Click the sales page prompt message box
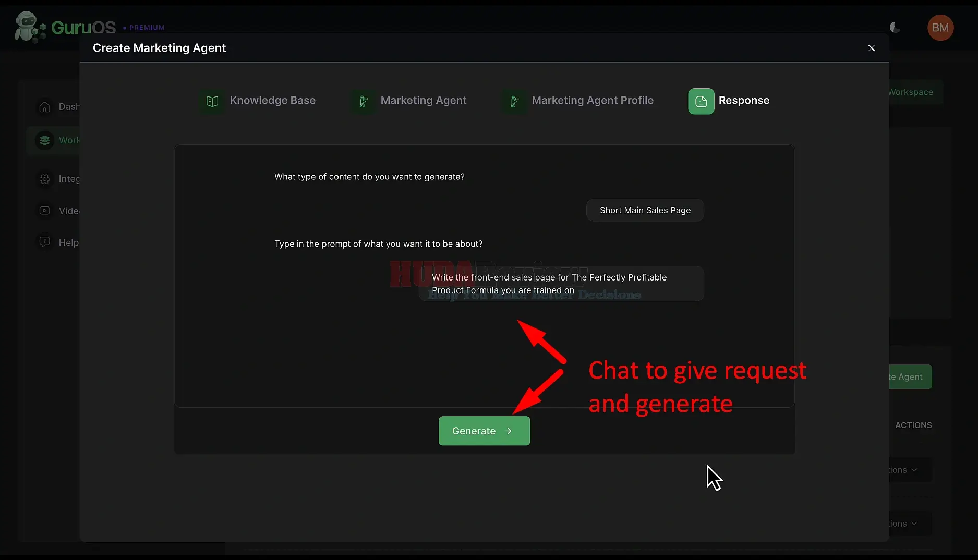978x560 pixels. (561, 284)
